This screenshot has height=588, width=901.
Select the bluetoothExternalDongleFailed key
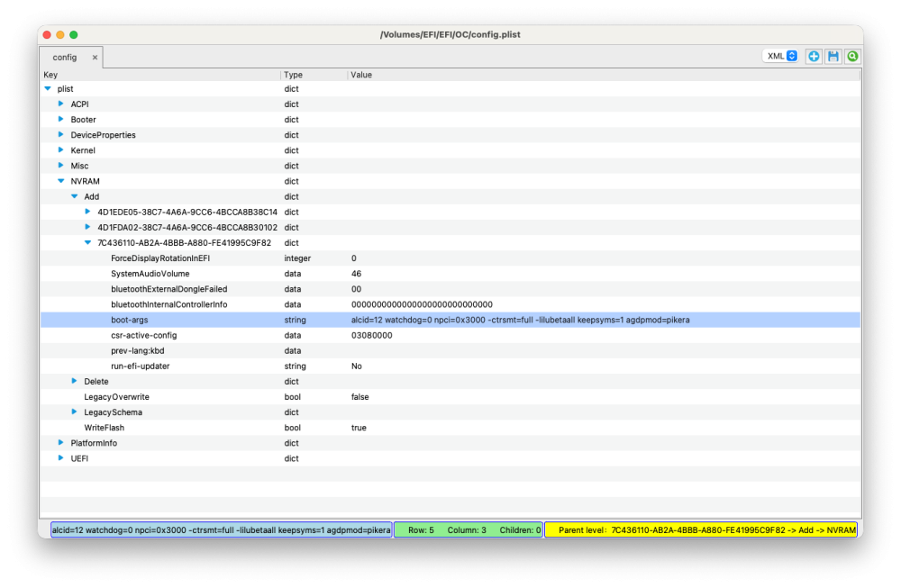pos(169,289)
